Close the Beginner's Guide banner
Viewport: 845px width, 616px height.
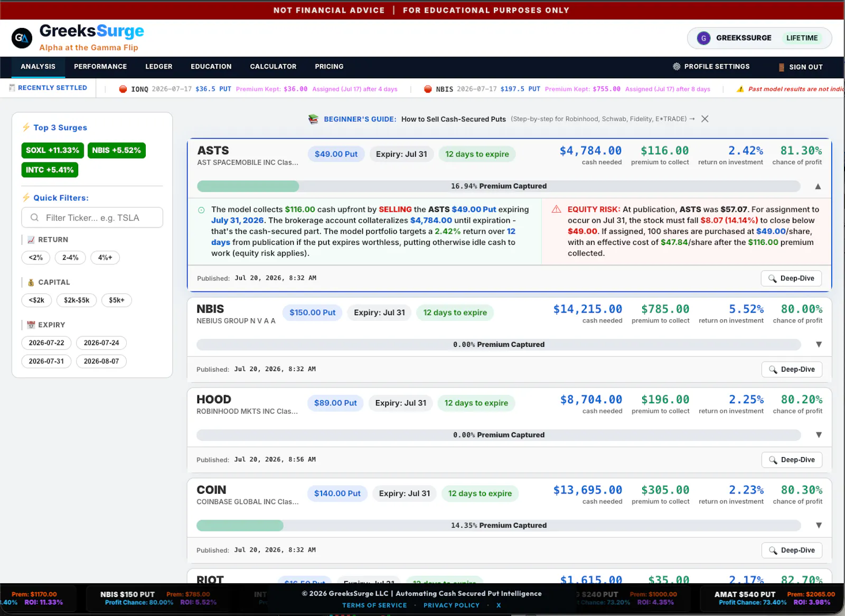point(705,119)
